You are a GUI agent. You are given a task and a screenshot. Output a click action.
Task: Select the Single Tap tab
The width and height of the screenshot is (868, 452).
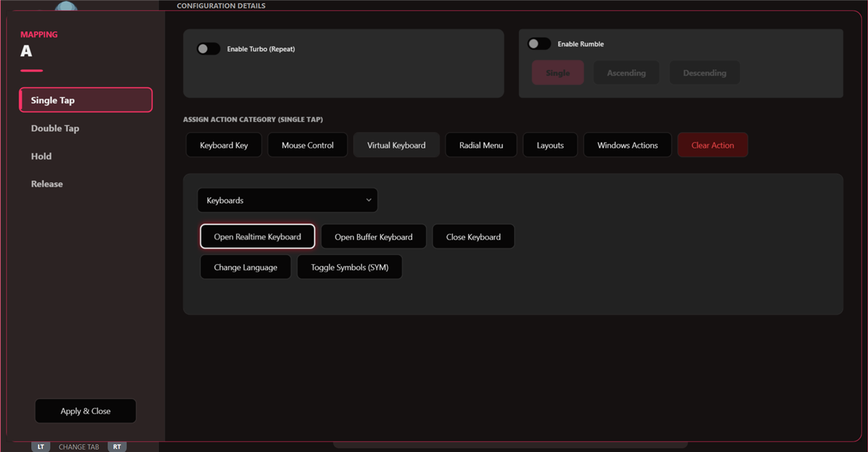pos(86,100)
